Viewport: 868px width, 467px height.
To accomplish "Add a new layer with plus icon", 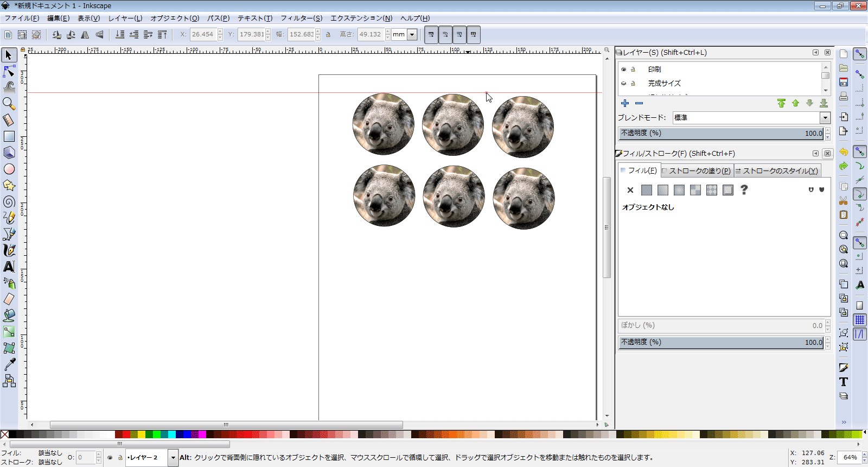I will [x=625, y=103].
